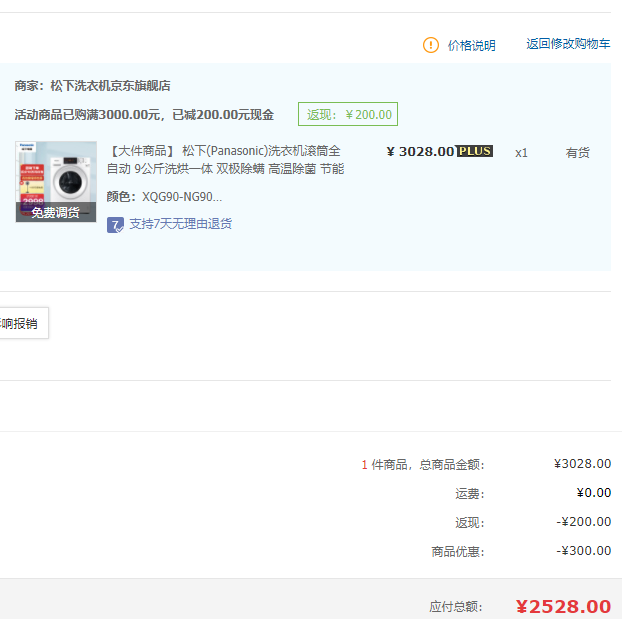Open the 松下(Panasonic)洗衣机 product title
Viewport: 622px width, 619px height.
[x=225, y=160]
